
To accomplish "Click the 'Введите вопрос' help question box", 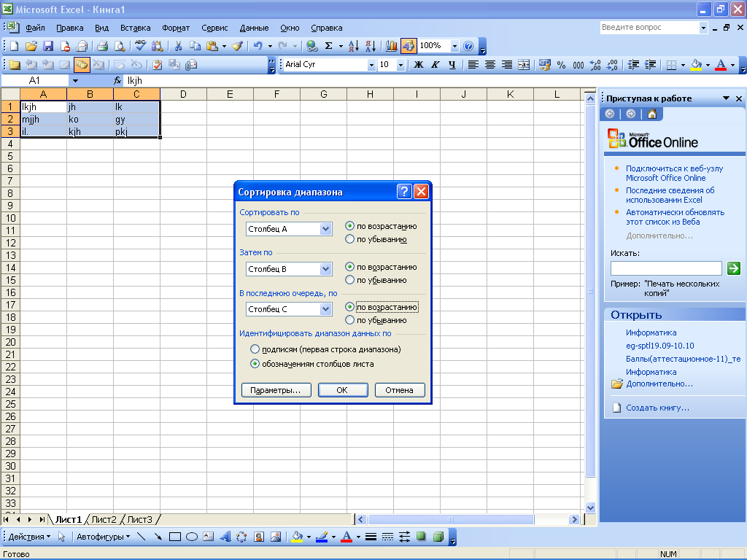I will pyautogui.click(x=649, y=28).
